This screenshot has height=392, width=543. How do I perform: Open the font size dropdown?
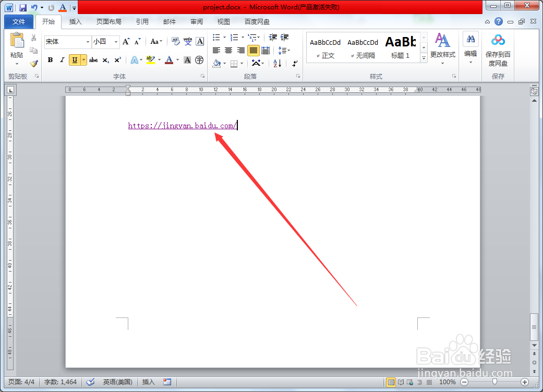(116, 42)
